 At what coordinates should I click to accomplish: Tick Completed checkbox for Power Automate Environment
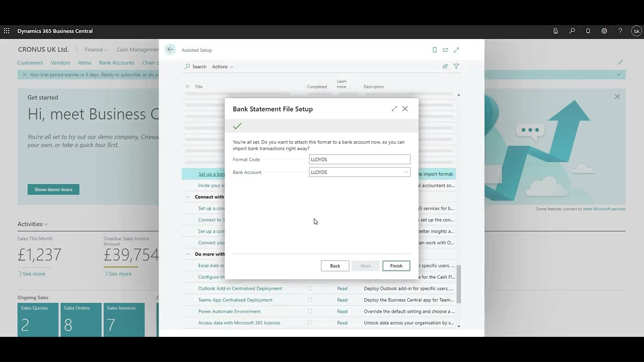[309, 311]
